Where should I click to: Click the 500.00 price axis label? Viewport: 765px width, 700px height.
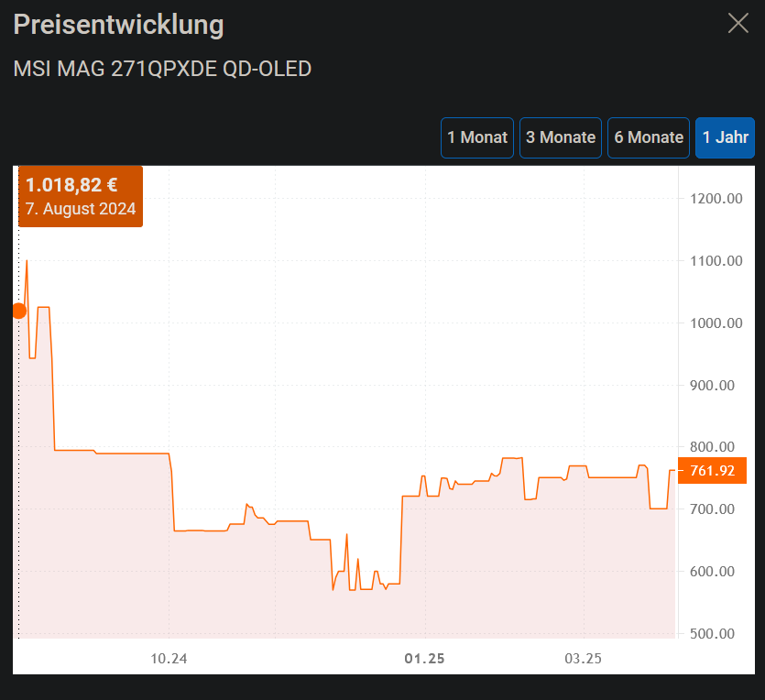(712, 634)
